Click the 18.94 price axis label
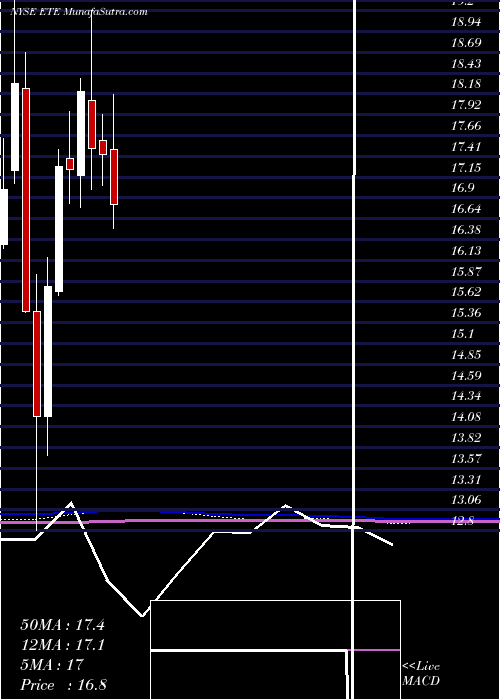Screen dimensions: 500x700 point(467,22)
